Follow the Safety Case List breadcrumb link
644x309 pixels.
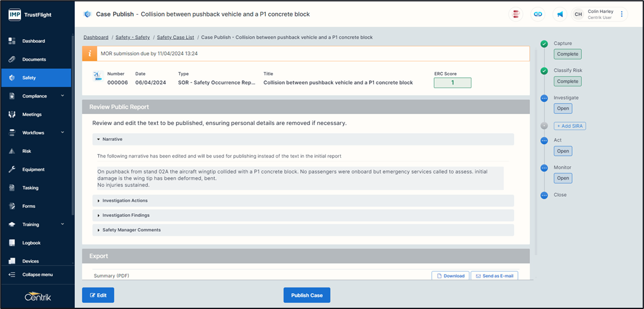tap(175, 37)
